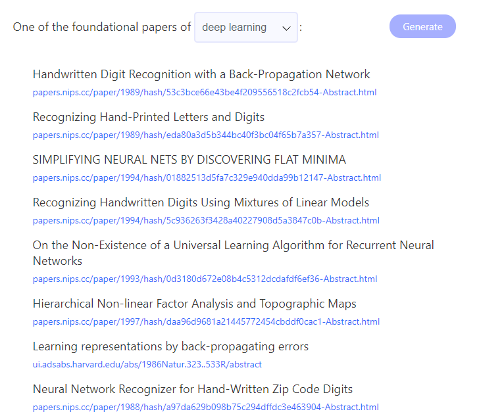This screenshot has height=420, width=504.
Task: Visit the 01882513d5fa7c329e940dda99b12147 abstract link
Action: coord(207,178)
